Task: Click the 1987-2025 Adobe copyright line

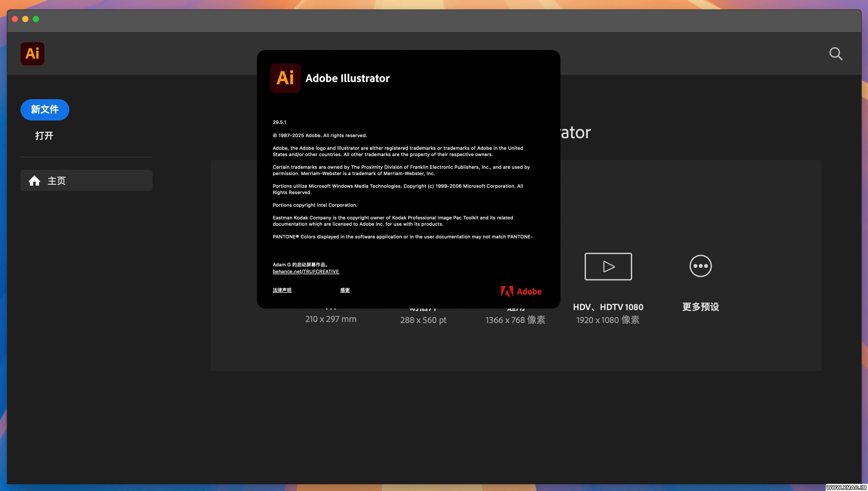Action: [320, 135]
